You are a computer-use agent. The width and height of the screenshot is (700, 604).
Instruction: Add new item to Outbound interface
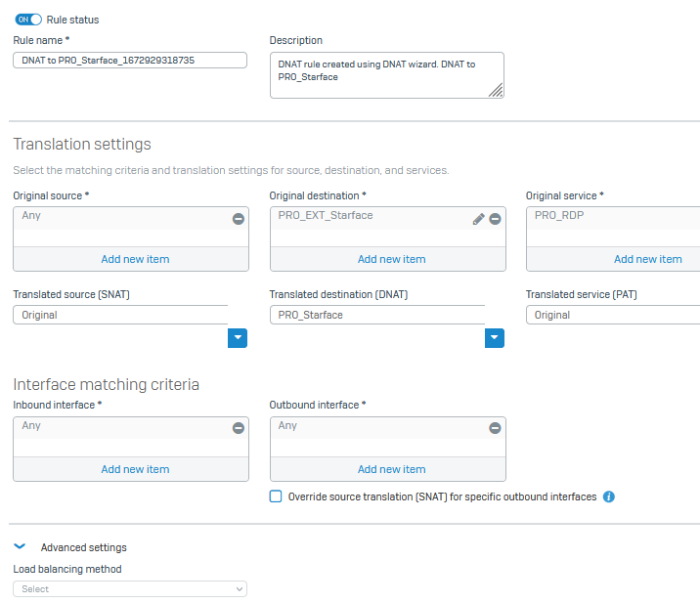click(x=391, y=469)
